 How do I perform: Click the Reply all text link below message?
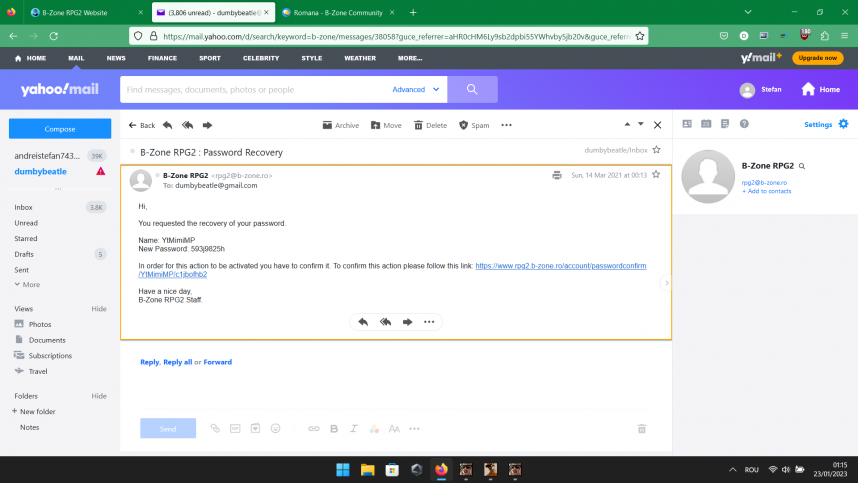point(177,362)
